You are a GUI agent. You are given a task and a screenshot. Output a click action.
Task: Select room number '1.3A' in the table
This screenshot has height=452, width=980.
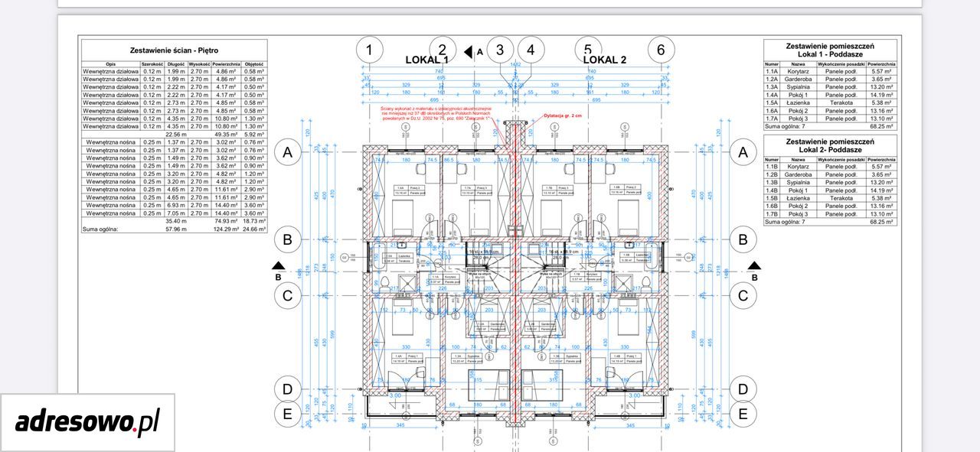point(772,87)
